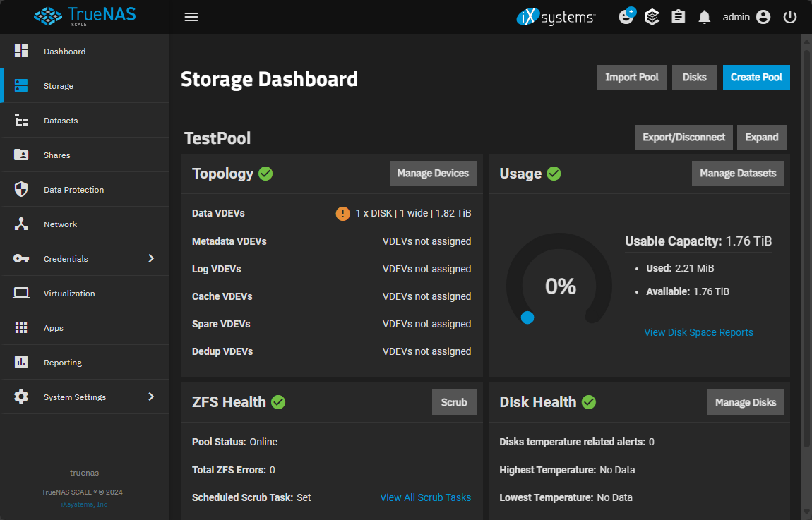The width and height of the screenshot is (812, 520).
Task: Click the power icon in the header
Action: (x=789, y=17)
